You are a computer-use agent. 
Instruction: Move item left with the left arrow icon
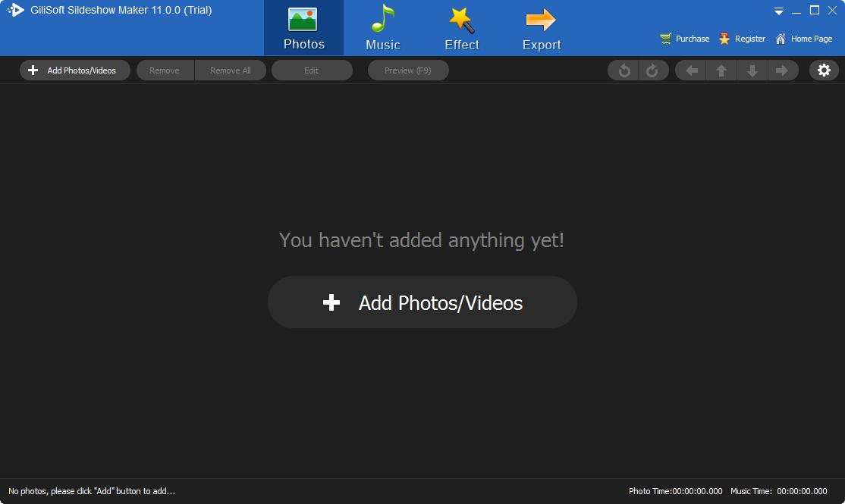coord(692,70)
